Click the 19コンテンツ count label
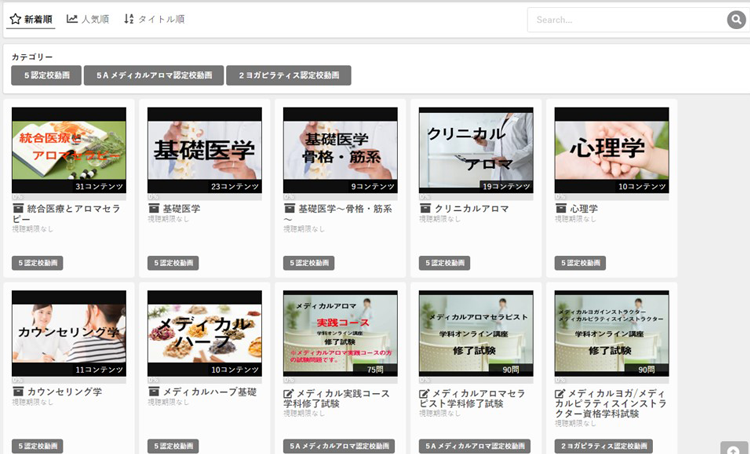 506,187
